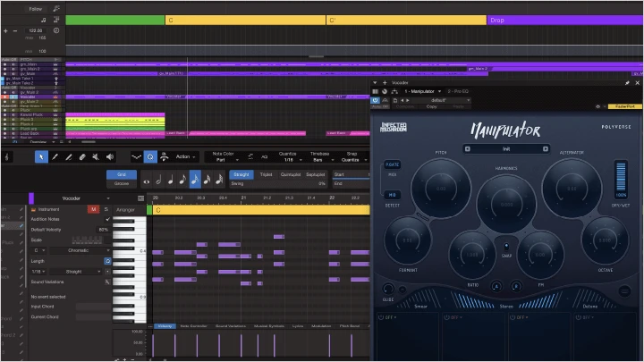Open the Action dropdown menu
The width and height of the screenshot is (644, 362).
click(185, 156)
